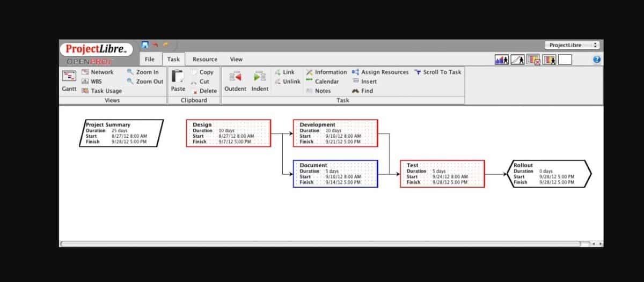Screen dimensions: 644x282
Task: Open the WBS view
Action: click(91, 81)
